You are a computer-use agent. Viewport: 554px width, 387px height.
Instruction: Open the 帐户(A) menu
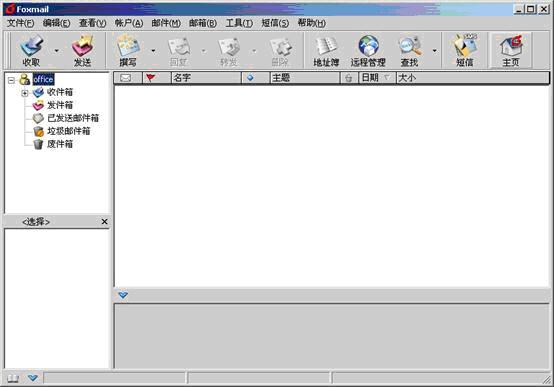tap(129, 23)
